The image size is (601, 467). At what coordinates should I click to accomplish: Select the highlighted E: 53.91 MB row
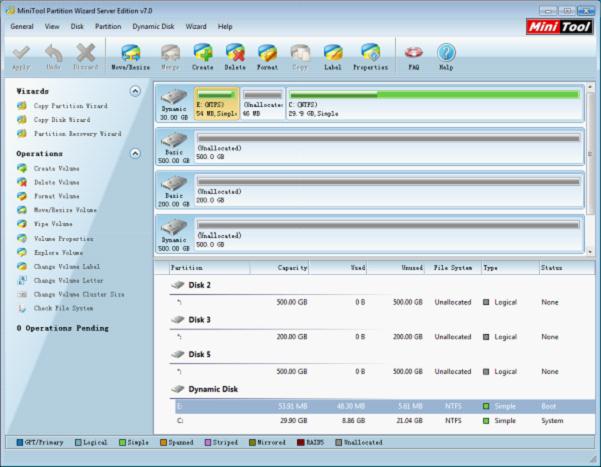coord(383,406)
